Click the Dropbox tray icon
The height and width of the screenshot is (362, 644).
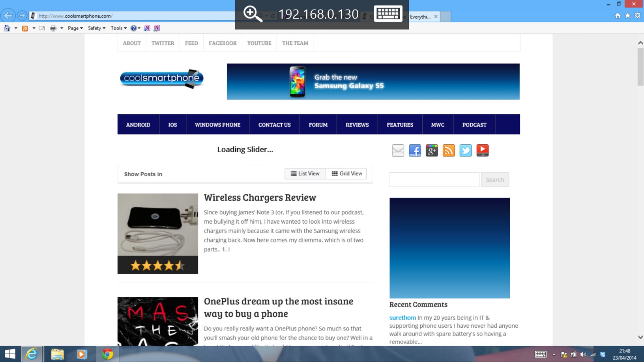coord(603,355)
